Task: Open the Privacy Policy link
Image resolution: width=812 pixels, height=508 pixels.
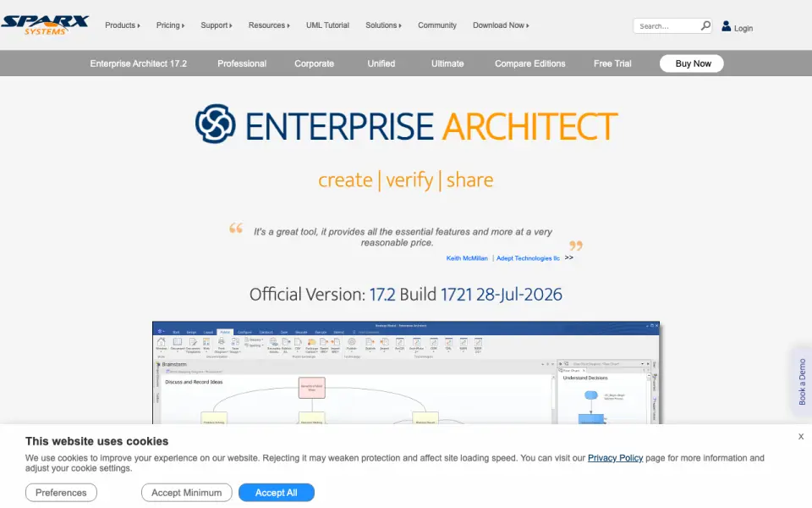Action: point(615,458)
